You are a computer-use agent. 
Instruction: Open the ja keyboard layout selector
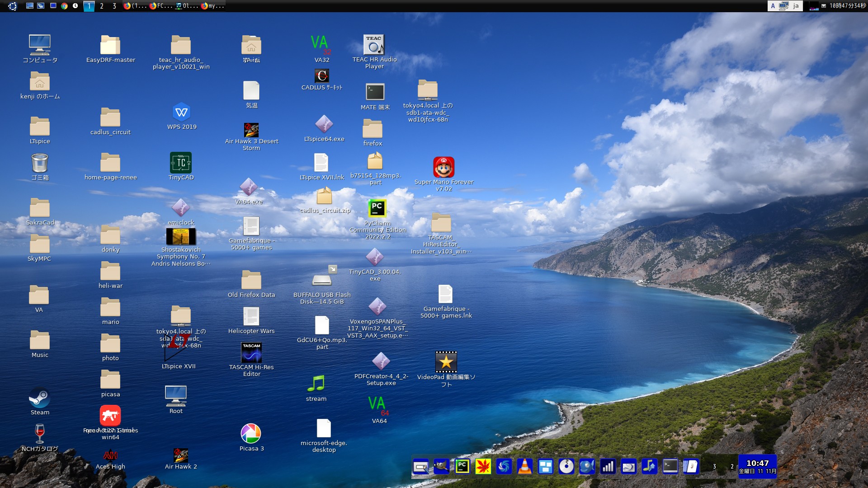796,6
